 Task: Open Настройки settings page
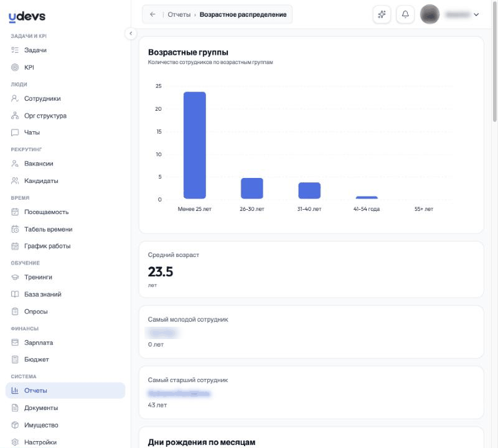coord(65,442)
